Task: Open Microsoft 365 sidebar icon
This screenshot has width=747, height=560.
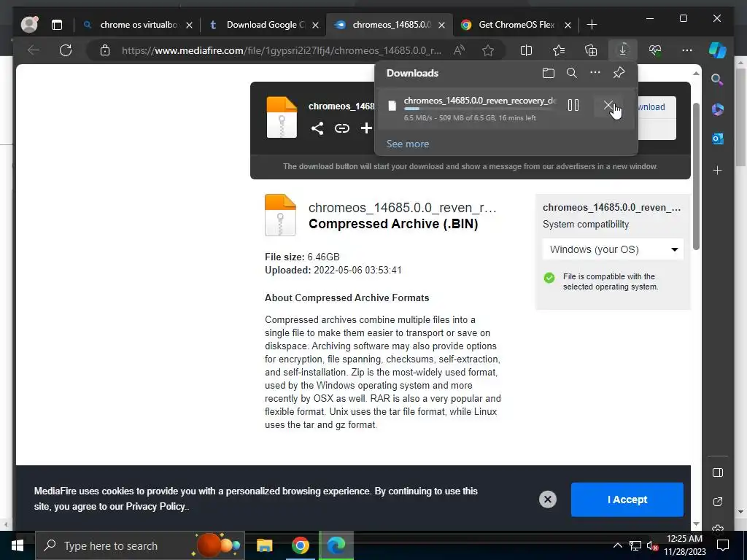Action: click(x=718, y=109)
